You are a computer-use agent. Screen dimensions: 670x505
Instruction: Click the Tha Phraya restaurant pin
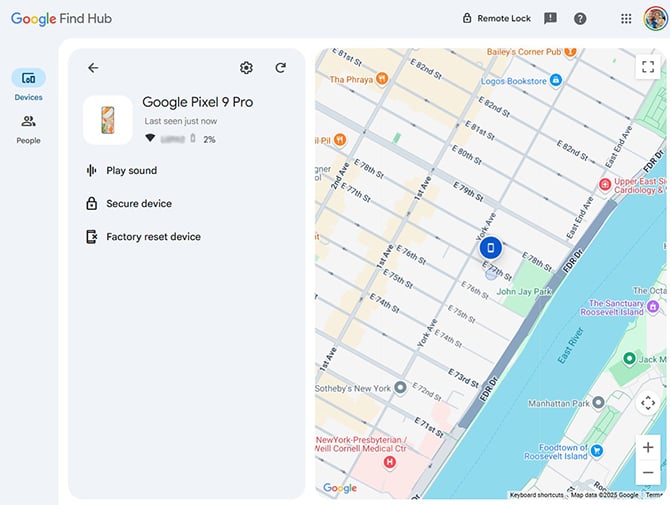(382, 79)
